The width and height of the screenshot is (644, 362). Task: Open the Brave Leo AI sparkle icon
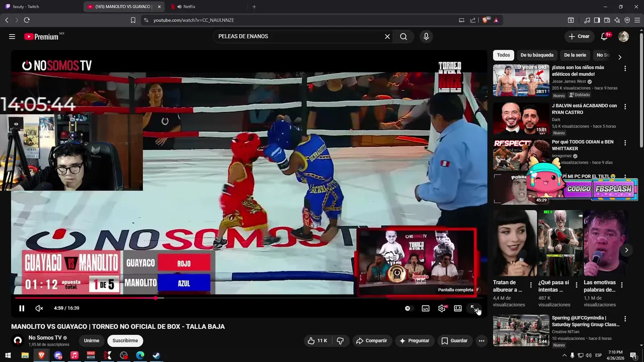pyautogui.click(x=617, y=20)
